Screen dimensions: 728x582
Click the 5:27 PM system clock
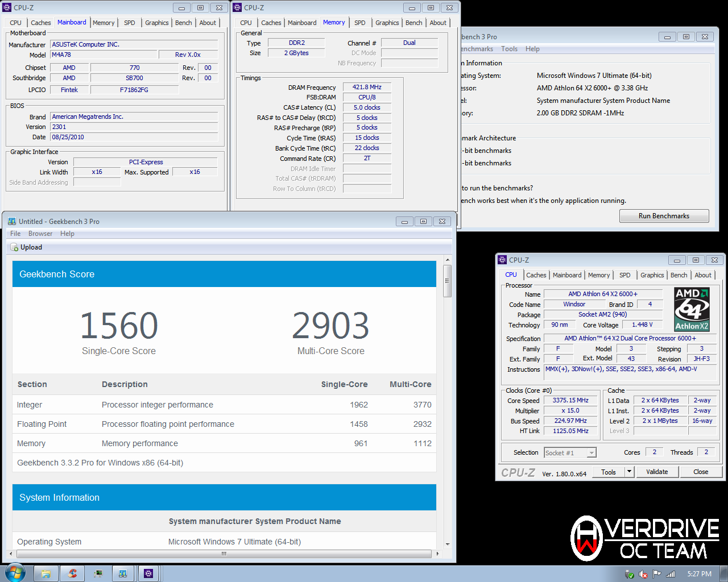pos(699,574)
